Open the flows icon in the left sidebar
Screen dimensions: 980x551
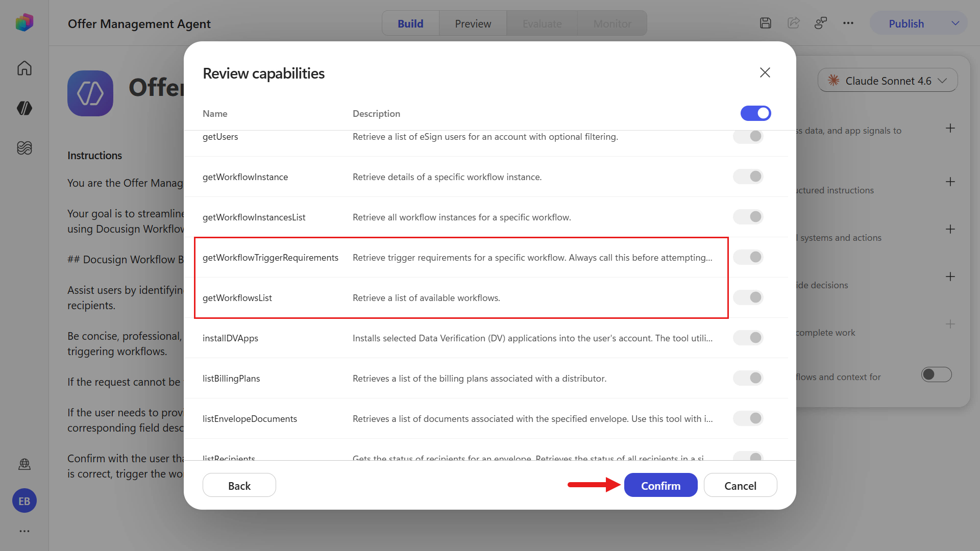coord(24,148)
